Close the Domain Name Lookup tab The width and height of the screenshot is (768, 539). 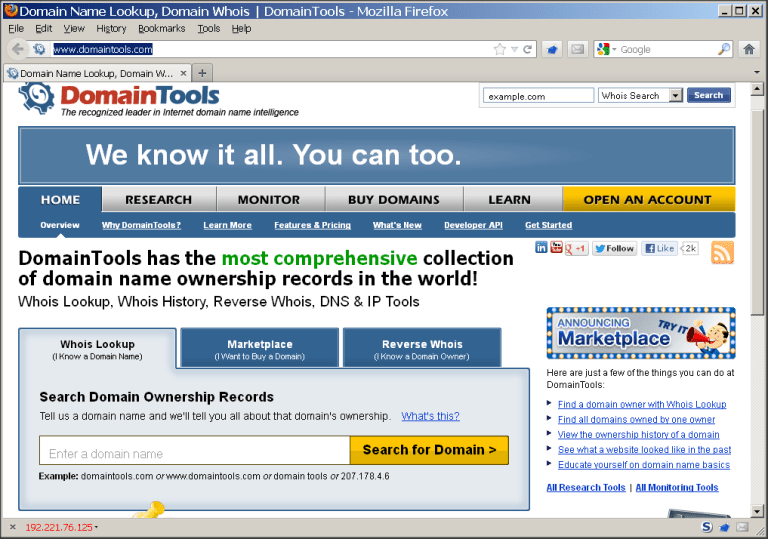coord(183,73)
